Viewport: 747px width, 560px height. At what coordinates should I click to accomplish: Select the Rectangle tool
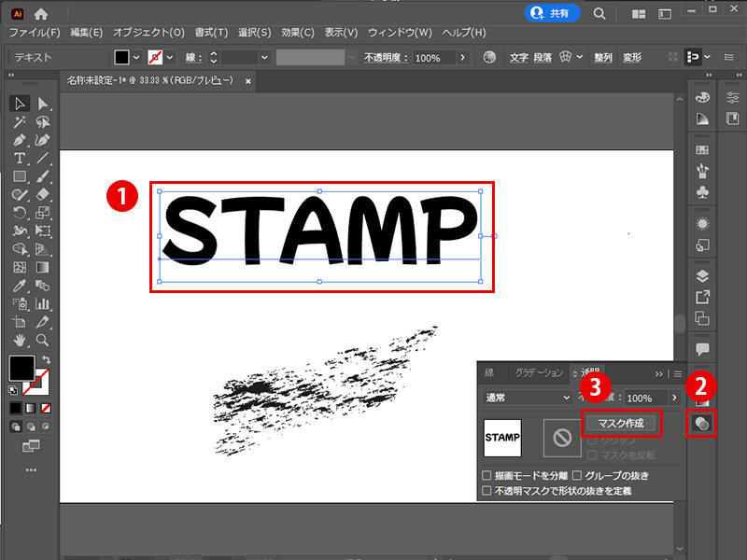[x=19, y=175]
